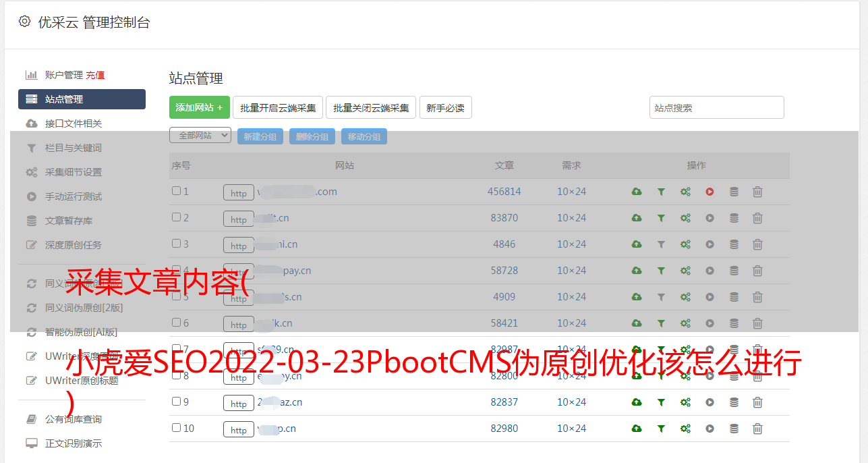Screen dimensions: 868x463
Task: Open http protocol selector in row 9
Action: click(x=239, y=404)
